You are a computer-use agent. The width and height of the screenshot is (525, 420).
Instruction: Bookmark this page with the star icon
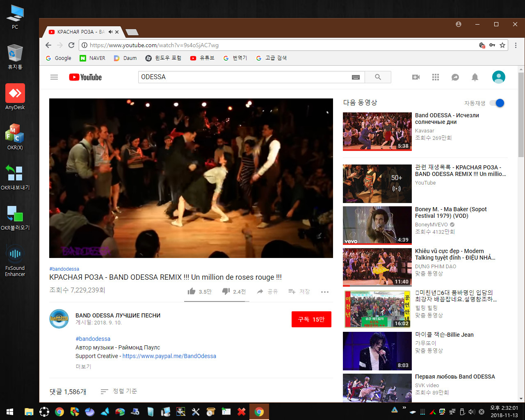502,45
